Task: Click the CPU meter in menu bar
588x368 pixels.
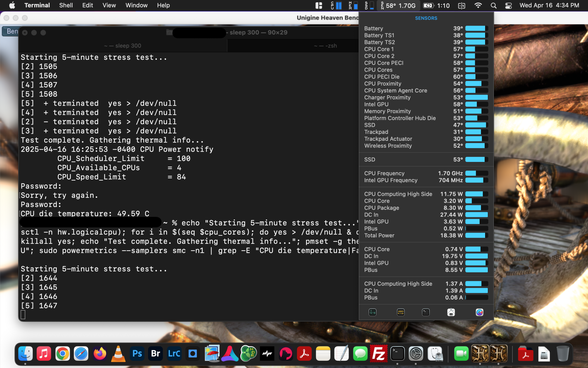Action: [336, 5]
